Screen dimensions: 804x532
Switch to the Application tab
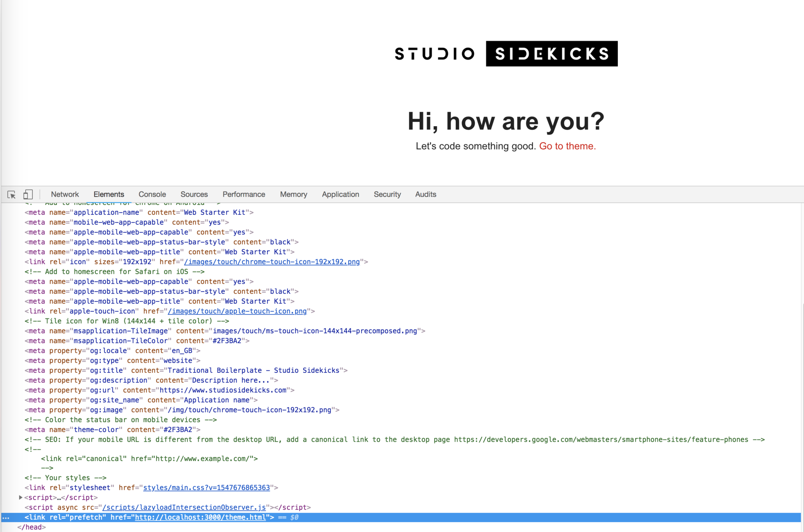[x=340, y=194]
